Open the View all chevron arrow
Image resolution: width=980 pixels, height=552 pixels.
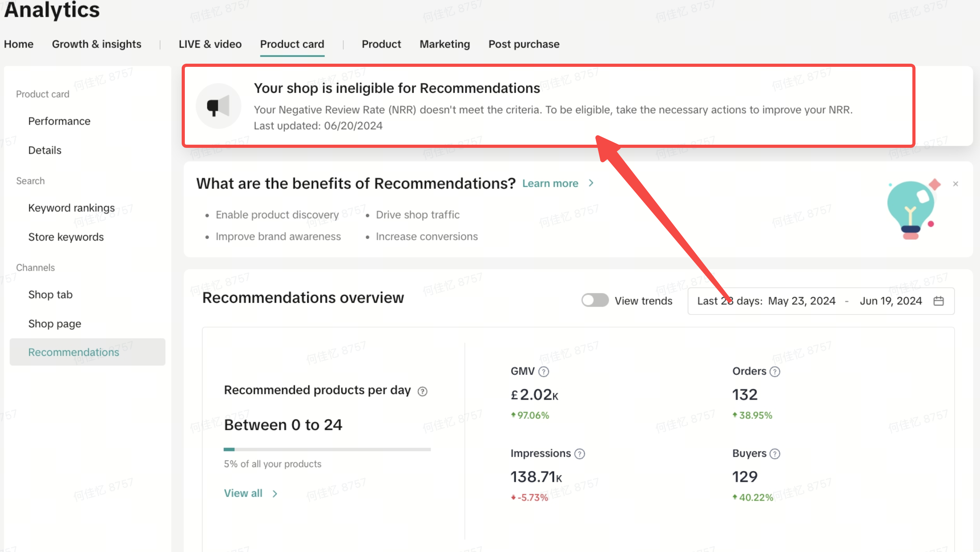click(x=275, y=494)
